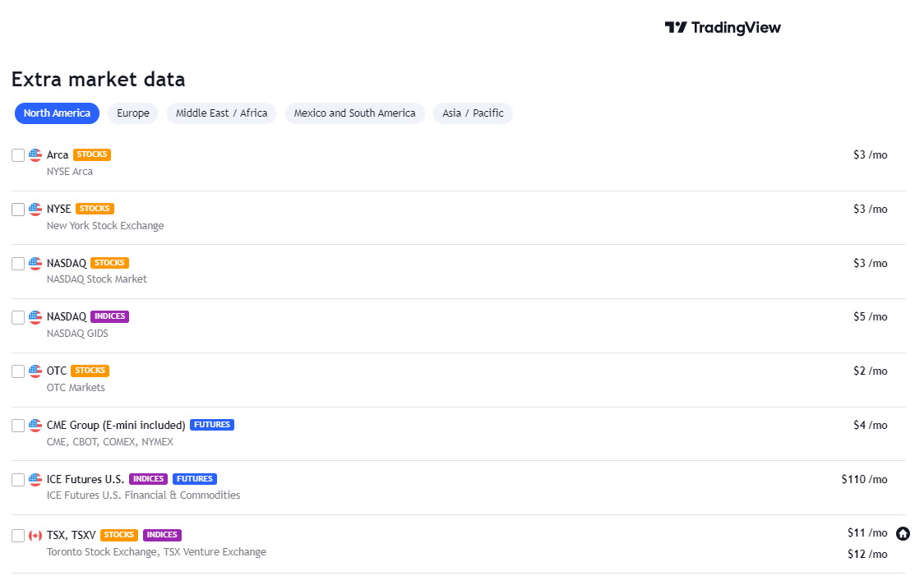Click the $5 /mo price for NASDAQ GIDS
The image size is (924, 576).
871,317
